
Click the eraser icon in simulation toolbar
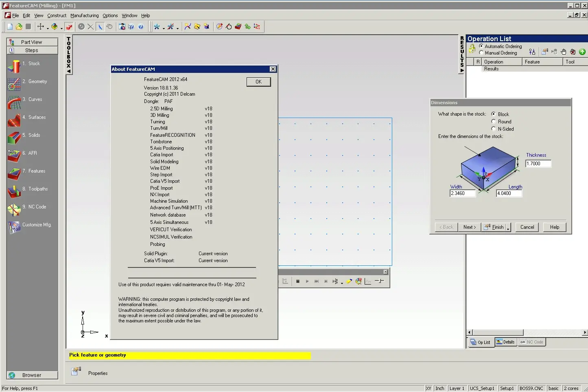point(349,281)
